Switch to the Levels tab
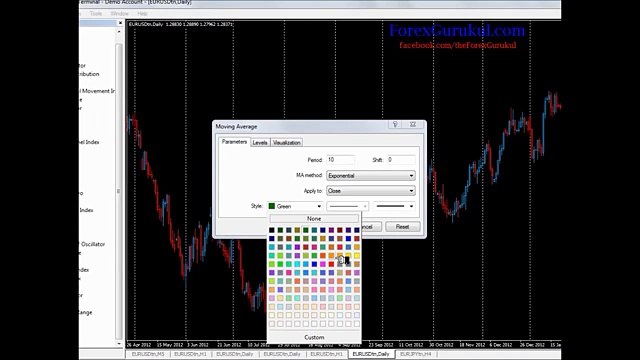Screen dimensions: 640x360 pos(260,142)
